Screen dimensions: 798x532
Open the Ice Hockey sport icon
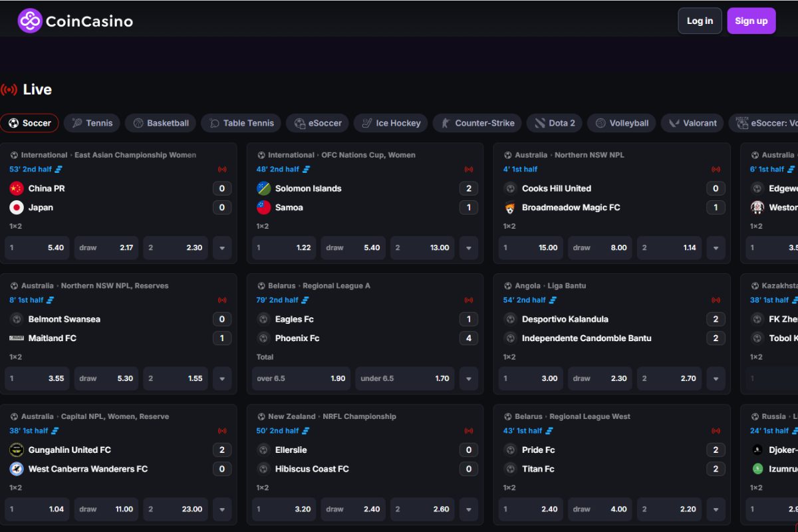click(367, 123)
